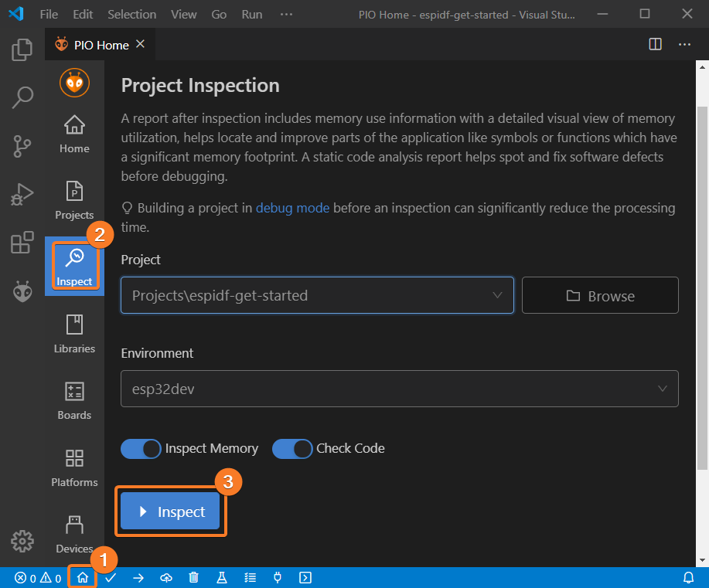Click the scrollbar up arrow
The image size is (709, 588).
click(x=702, y=67)
